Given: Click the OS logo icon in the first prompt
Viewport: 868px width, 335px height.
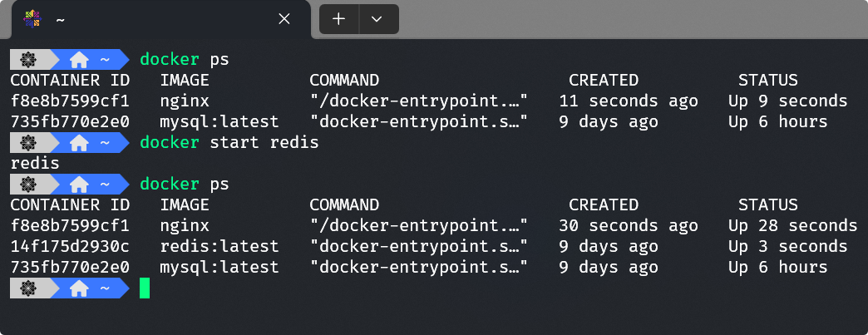Looking at the screenshot, I should coord(27,60).
